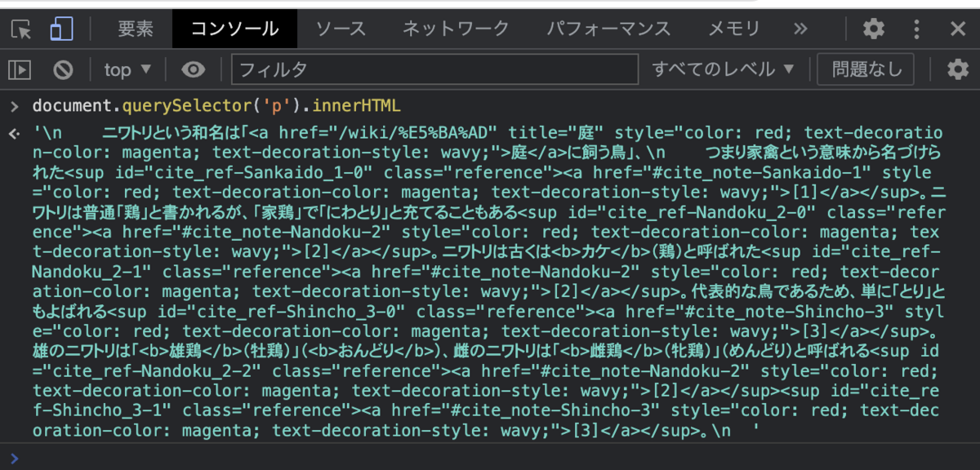Close the DevTools panel
980x470 pixels.
(x=958, y=29)
